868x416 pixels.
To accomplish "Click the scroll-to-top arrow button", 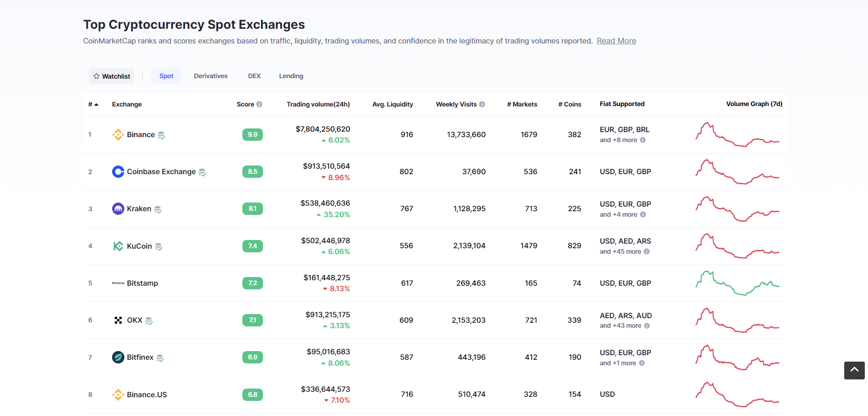I will point(854,370).
